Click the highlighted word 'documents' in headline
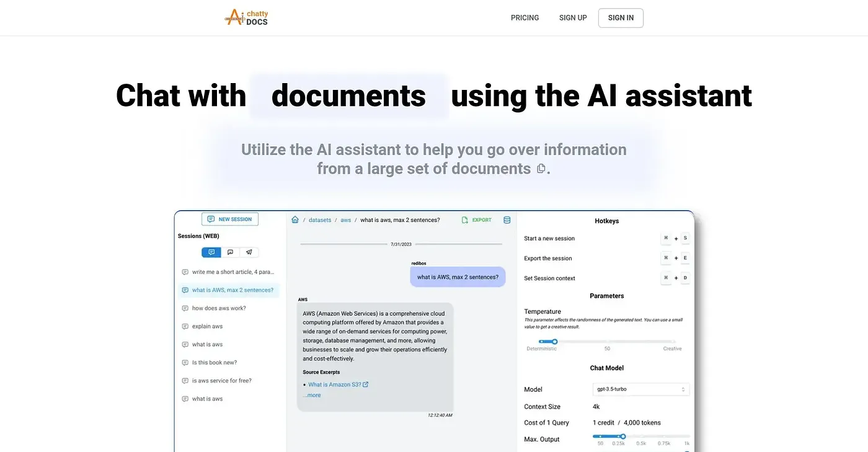The image size is (868, 452). coord(348,95)
